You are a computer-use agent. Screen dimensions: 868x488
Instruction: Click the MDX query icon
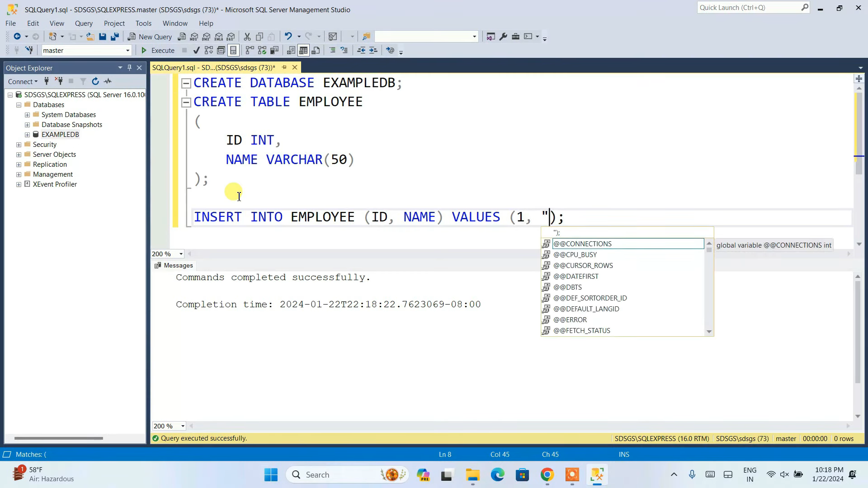pyautogui.click(x=194, y=37)
